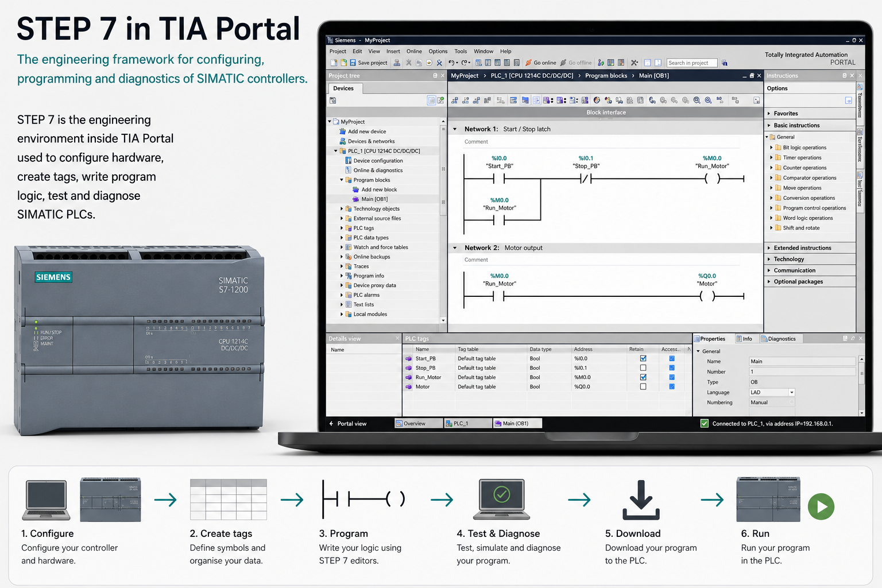Click the Start_PB tag icon in PLC tags
The width and height of the screenshot is (882, 588).
(x=409, y=358)
